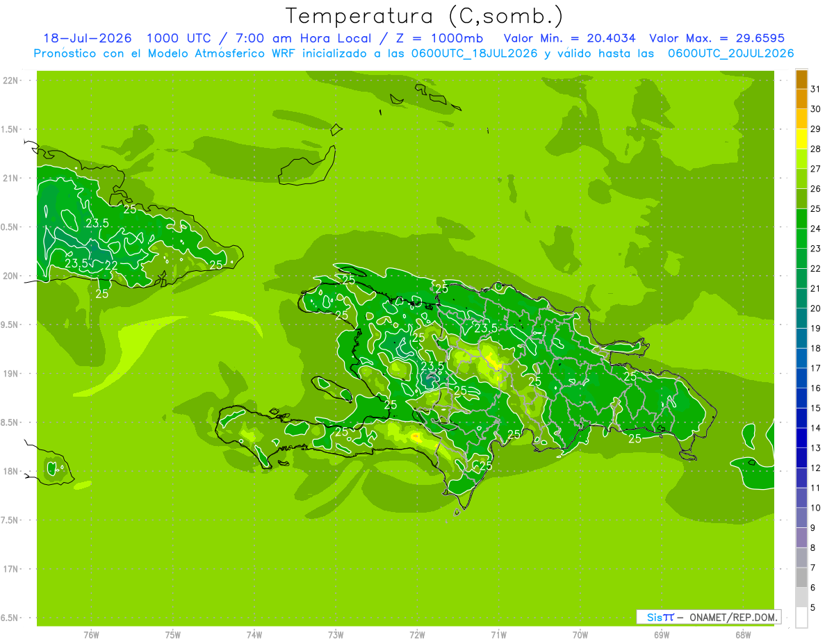This screenshot has height=644, width=834.
Task: Click the '21N' latitude axis label
Action: 11,178
